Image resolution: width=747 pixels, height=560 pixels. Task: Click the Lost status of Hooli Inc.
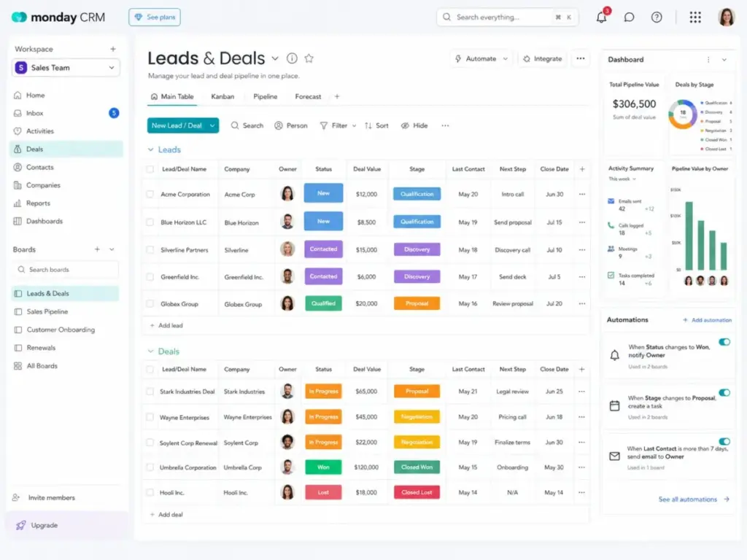[x=323, y=492]
